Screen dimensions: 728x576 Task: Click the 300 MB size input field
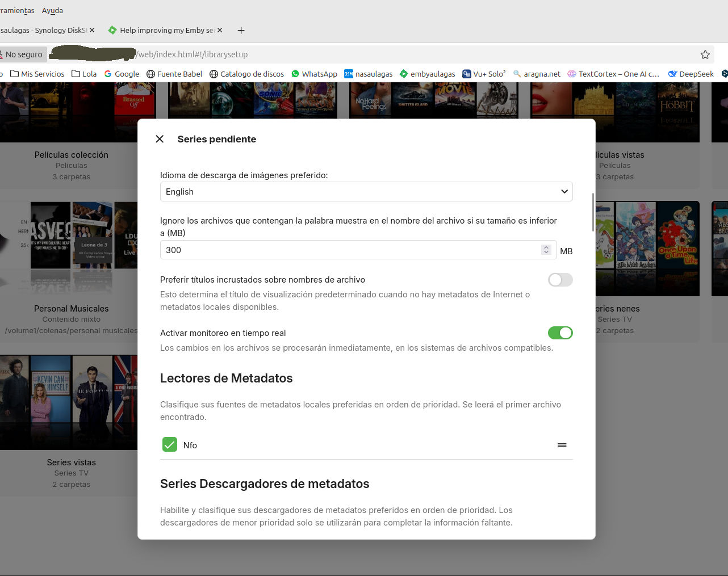(349, 250)
